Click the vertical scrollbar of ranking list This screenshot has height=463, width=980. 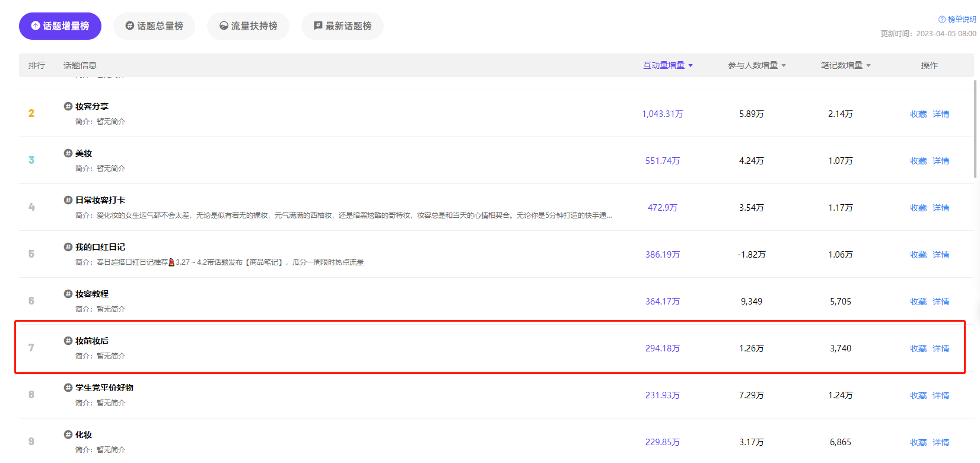click(975, 128)
